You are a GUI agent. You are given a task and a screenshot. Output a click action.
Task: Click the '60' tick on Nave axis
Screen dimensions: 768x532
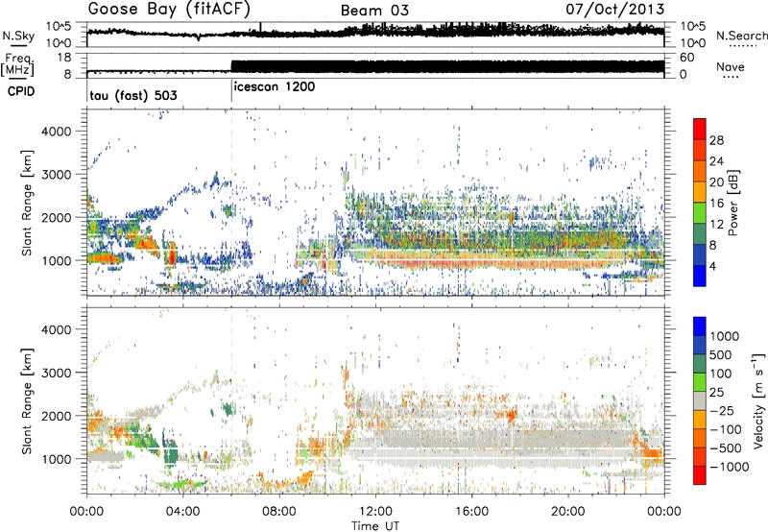point(687,58)
